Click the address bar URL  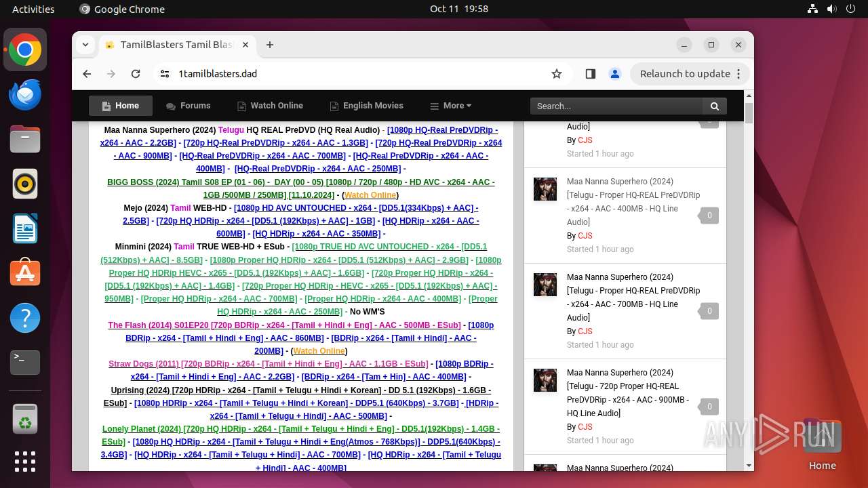pos(218,74)
